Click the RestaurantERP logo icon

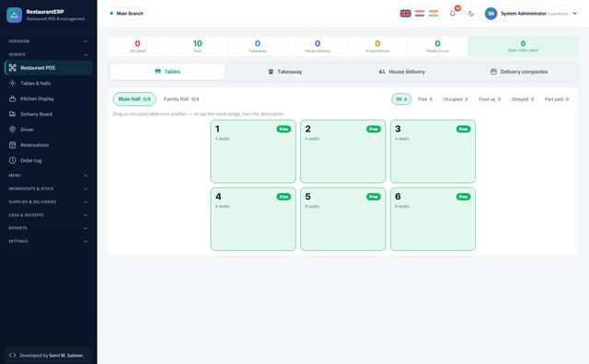pyautogui.click(x=15, y=15)
